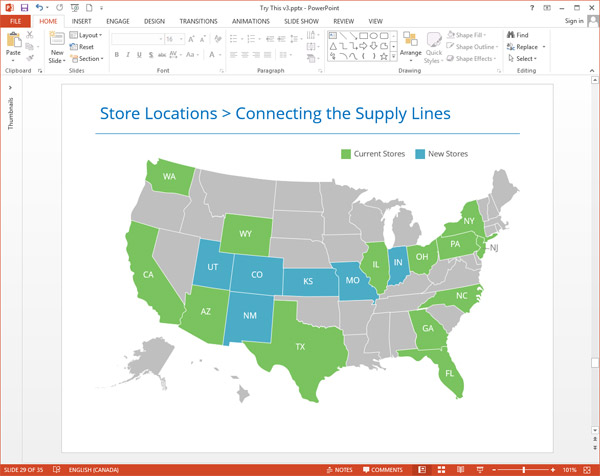600x476 pixels.
Task: Click the zoom slider in status bar
Action: tap(523, 469)
